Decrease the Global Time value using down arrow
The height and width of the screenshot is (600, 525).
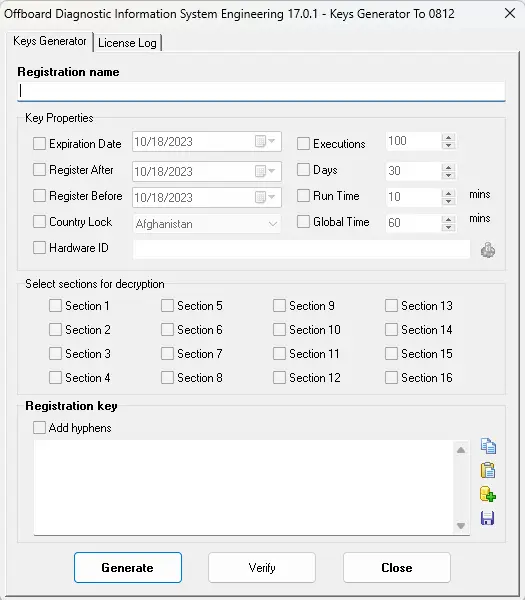point(448,227)
